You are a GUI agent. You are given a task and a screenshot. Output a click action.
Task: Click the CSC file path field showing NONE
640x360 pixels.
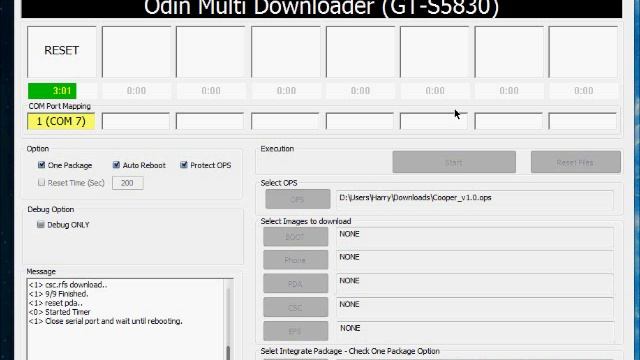tap(475, 309)
